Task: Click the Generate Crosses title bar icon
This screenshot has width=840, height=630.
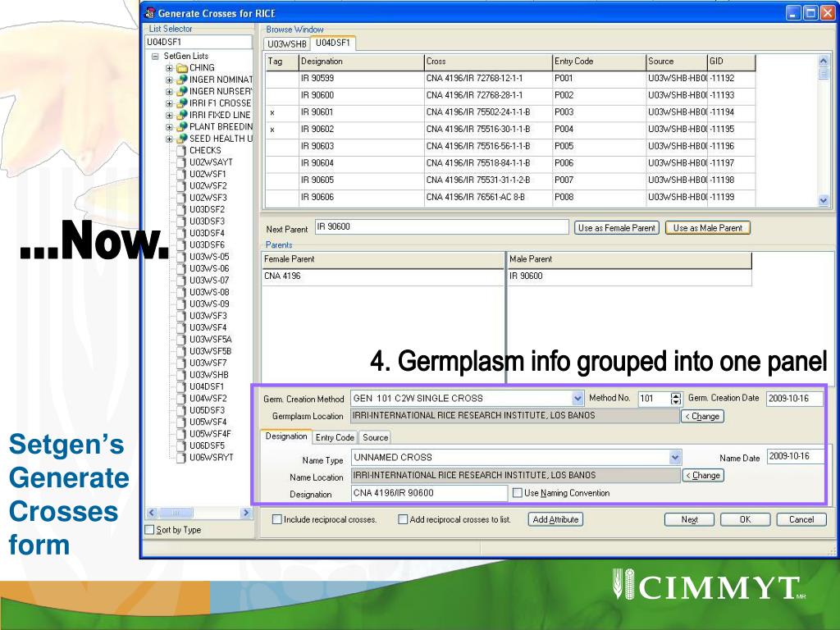Action: point(150,13)
